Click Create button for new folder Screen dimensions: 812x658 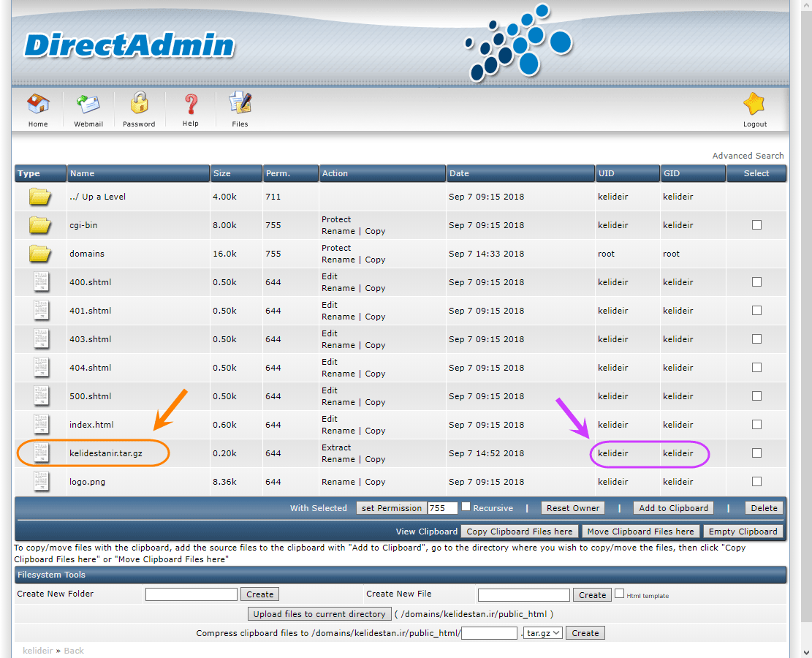tap(260, 594)
